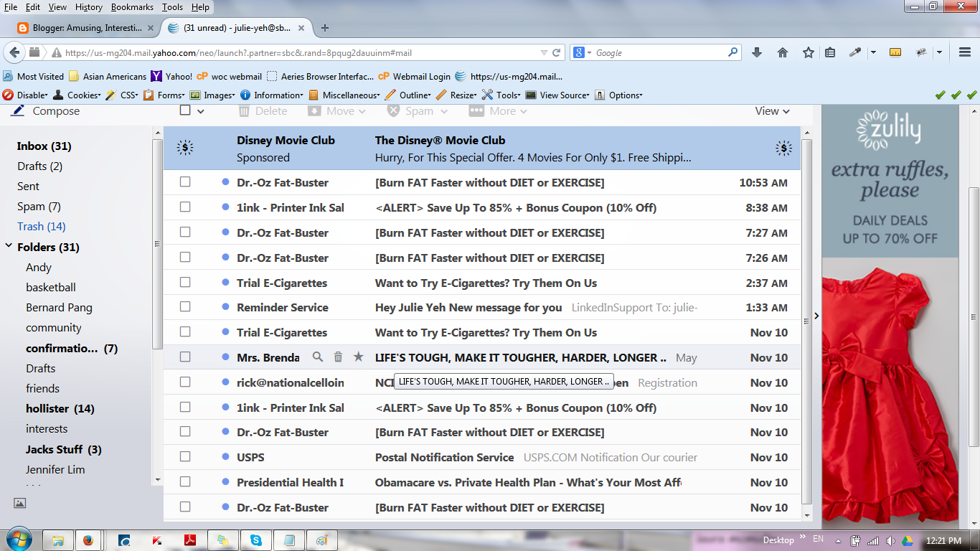Collapse the ad panel side arrow
The width and height of the screenshot is (980, 551).
pyautogui.click(x=816, y=316)
